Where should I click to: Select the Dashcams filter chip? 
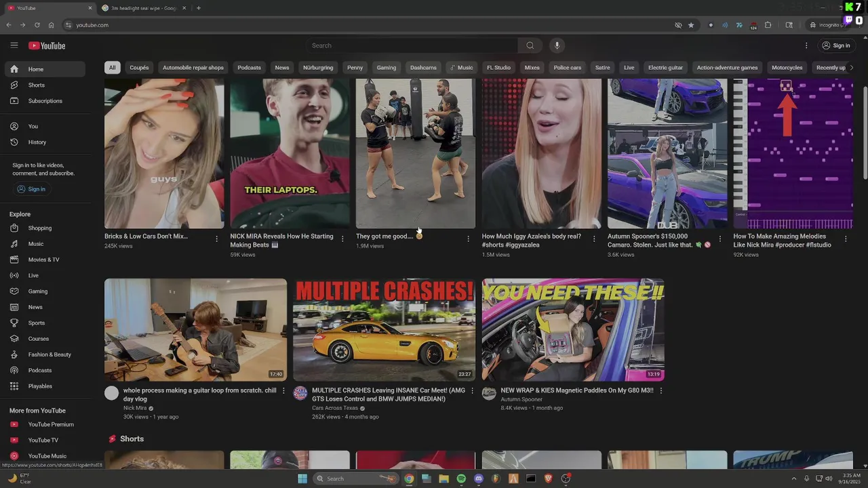coord(423,68)
